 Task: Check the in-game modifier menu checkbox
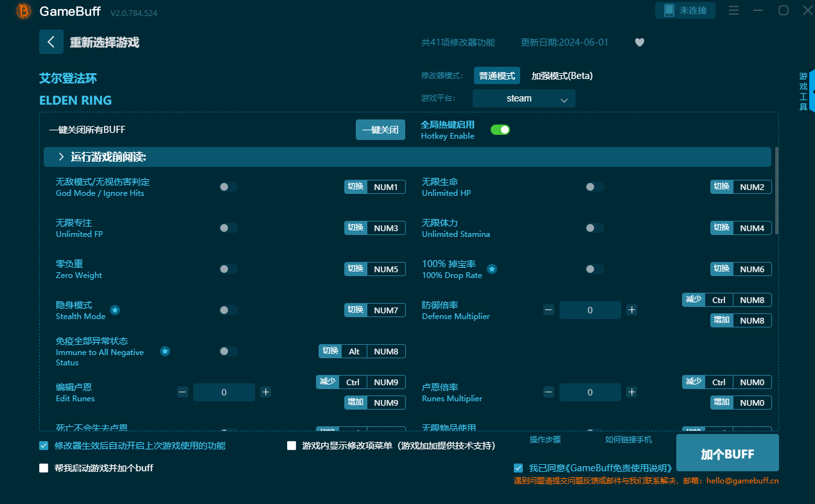pos(292,446)
